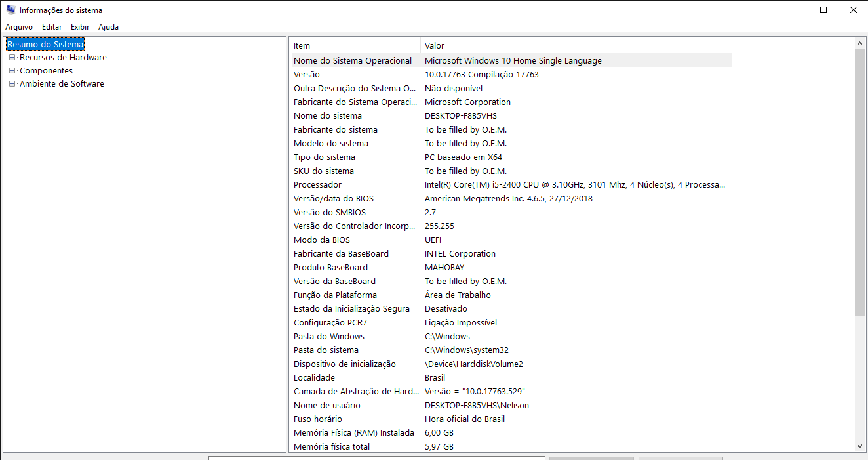Select the Localidade row
This screenshot has width=868, height=460.
(511, 377)
